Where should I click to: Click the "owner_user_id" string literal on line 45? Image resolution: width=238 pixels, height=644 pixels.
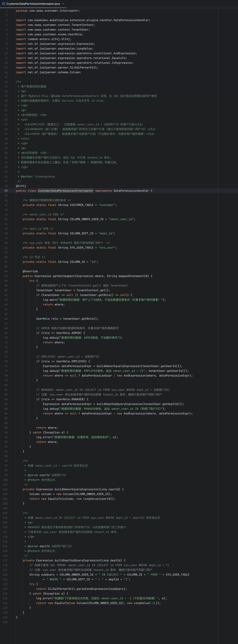[121, 220]
